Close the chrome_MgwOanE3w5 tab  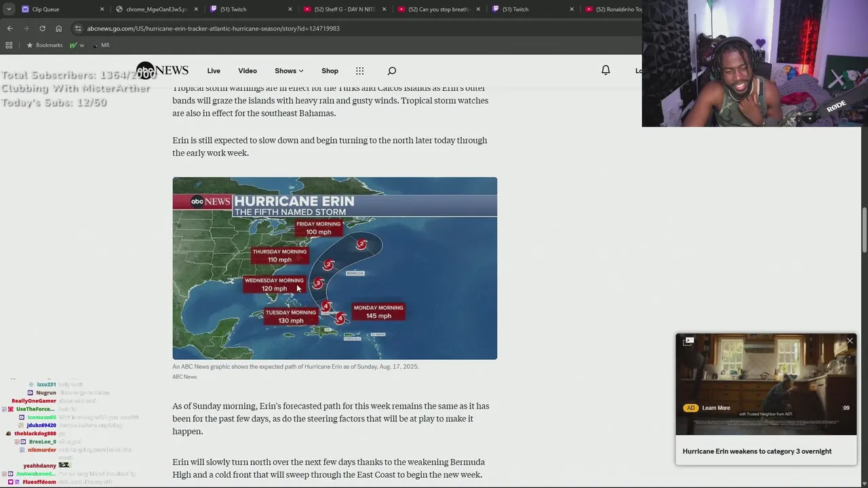tap(196, 9)
